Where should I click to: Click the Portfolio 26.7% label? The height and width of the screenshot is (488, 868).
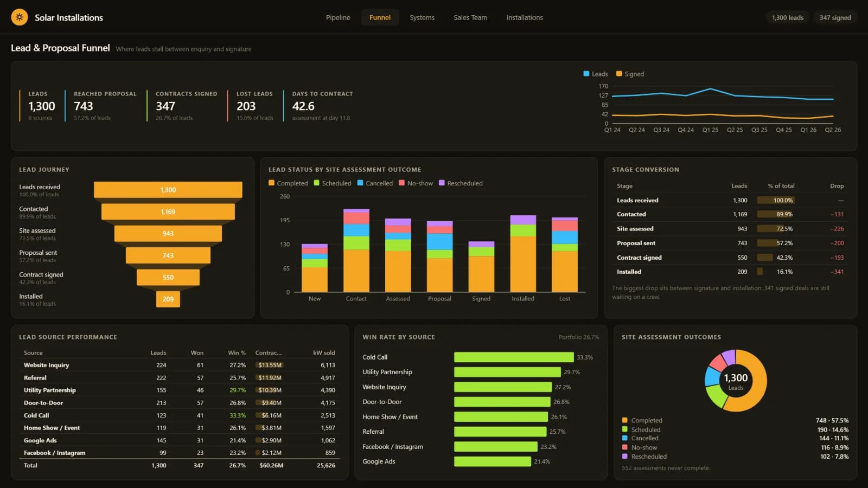coord(579,337)
